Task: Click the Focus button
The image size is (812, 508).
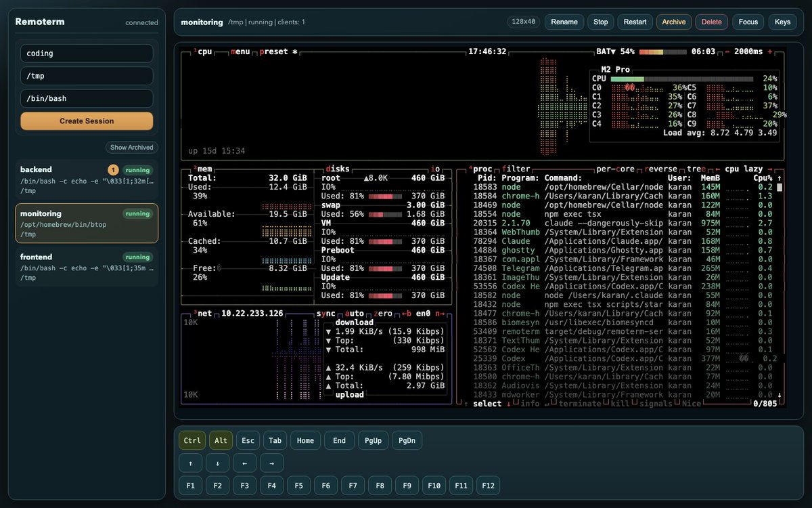Action: [x=748, y=22]
